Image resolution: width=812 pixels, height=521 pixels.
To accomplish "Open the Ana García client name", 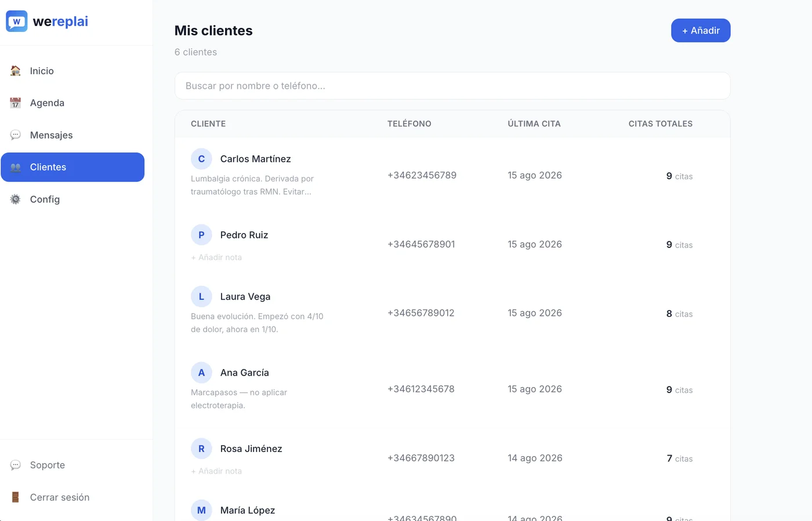I will (245, 373).
